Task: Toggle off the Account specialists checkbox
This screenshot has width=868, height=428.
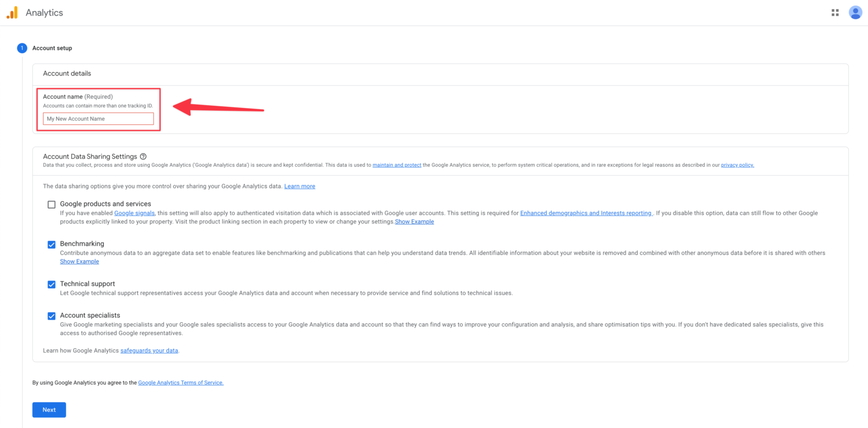Action: pyautogui.click(x=51, y=316)
